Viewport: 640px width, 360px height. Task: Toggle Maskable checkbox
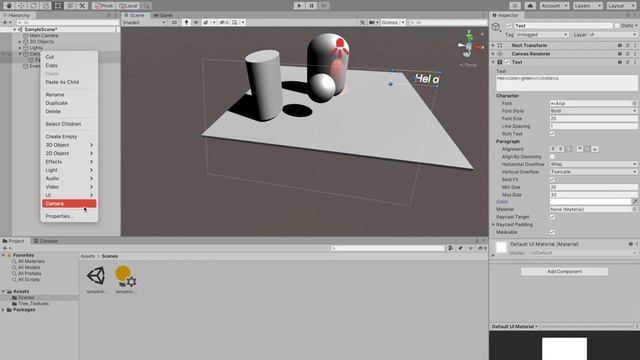[552, 232]
